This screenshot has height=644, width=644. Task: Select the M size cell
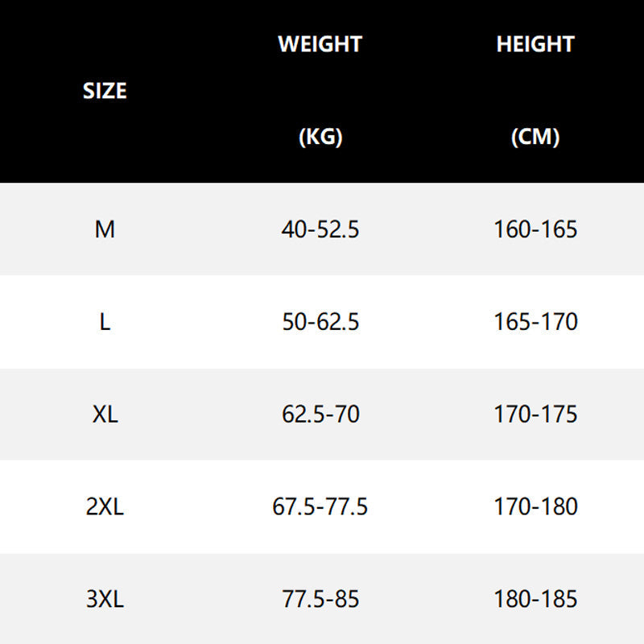point(105,229)
